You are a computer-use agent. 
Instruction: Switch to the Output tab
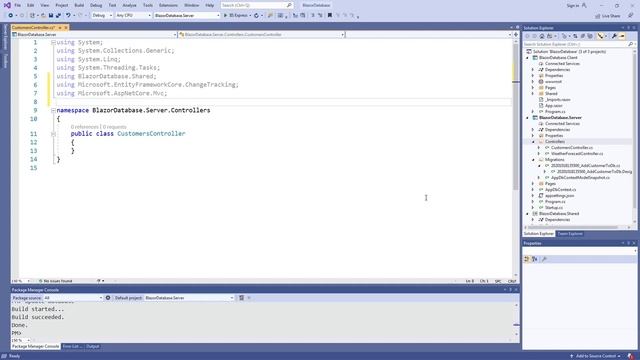93,347
